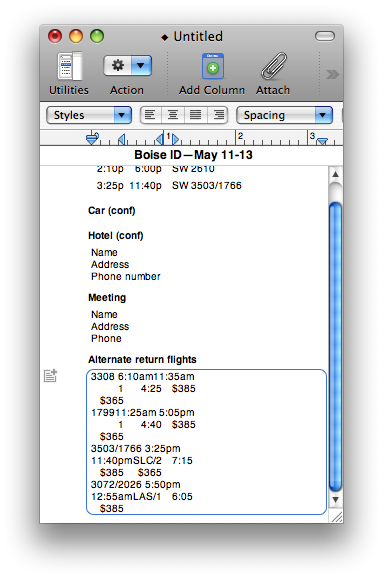Click the Name line under Hotel
383x578 pixels.
click(104, 253)
